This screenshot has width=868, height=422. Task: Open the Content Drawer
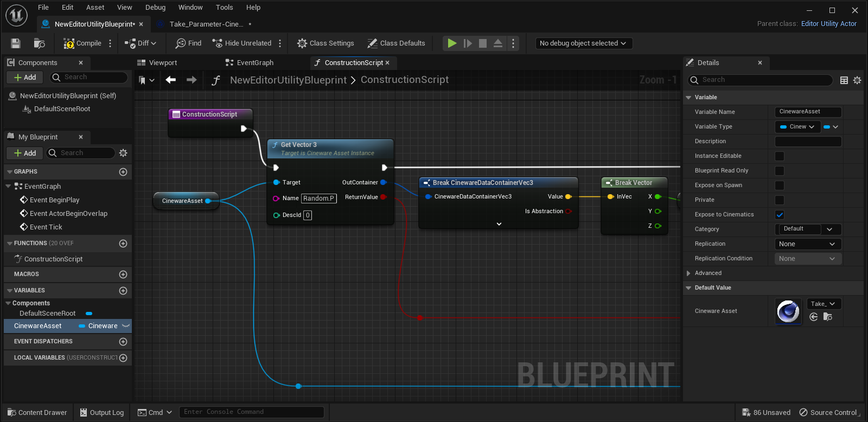(x=37, y=412)
